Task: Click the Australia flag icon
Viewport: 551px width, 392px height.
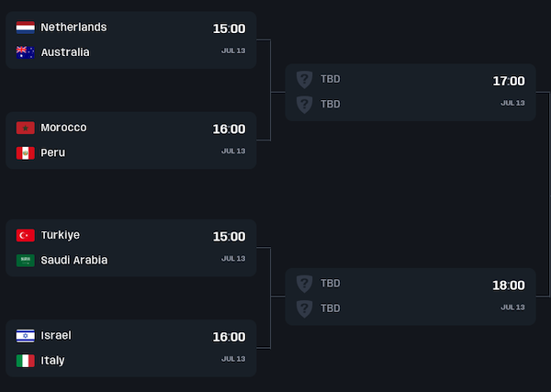Action: click(x=25, y=52)
